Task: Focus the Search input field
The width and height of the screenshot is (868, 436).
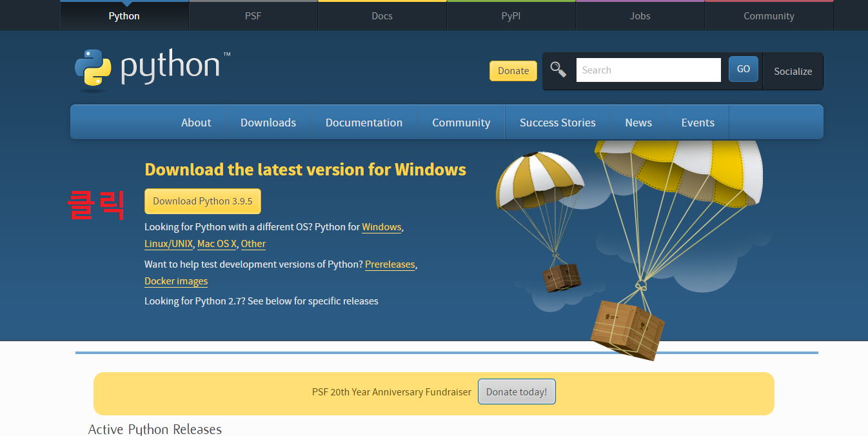Action: click(648, 70)
